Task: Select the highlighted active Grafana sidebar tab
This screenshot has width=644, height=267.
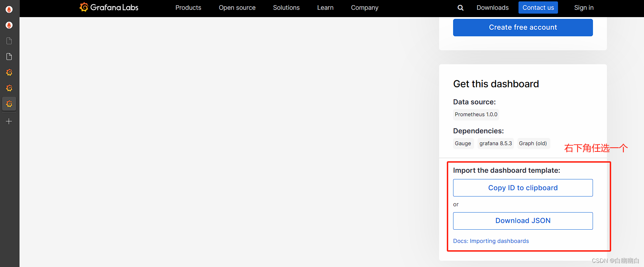Action: 9,104
